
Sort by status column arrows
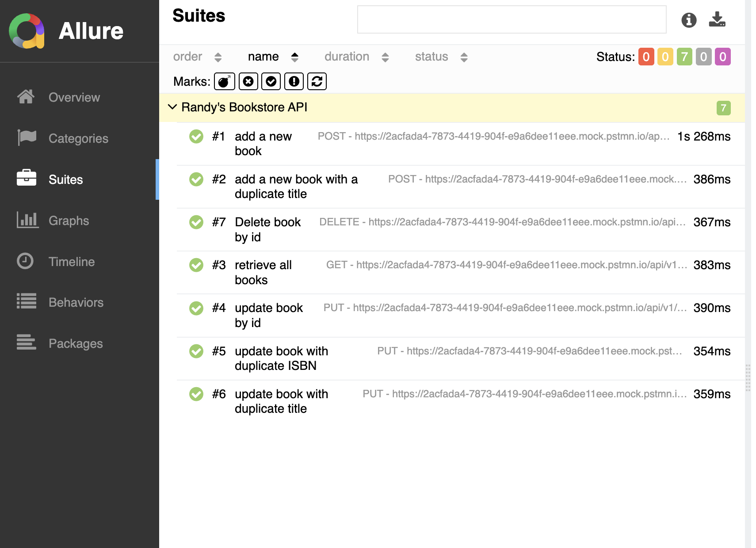(464, 57)
